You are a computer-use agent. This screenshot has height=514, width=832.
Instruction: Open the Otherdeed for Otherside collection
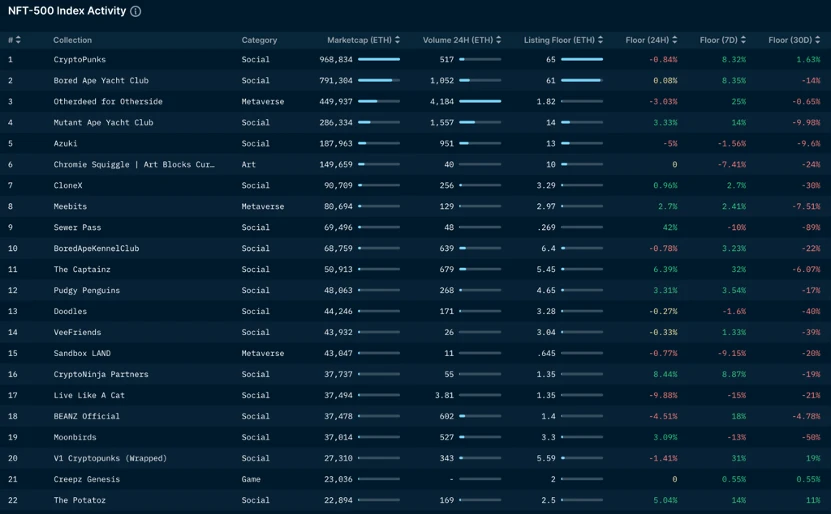(x=108, y=101)
